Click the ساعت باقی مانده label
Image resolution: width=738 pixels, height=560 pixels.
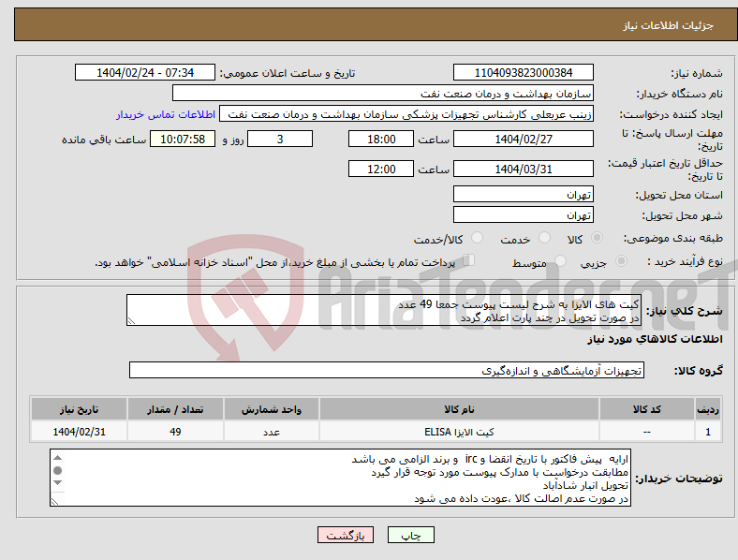coord(104,140)
